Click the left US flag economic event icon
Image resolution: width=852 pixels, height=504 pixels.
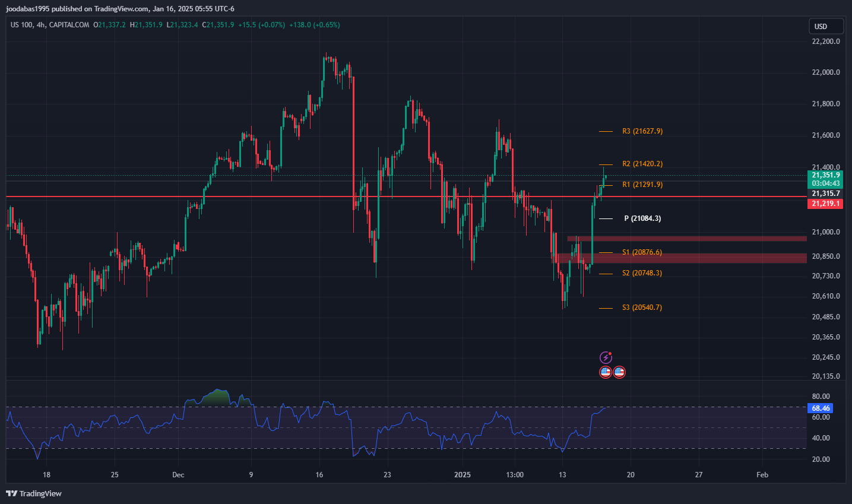coord(606,372)
